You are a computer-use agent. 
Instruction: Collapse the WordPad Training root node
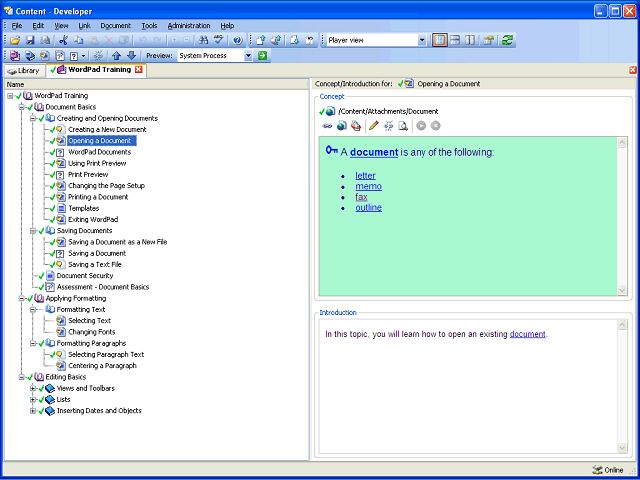coord(10,96)
